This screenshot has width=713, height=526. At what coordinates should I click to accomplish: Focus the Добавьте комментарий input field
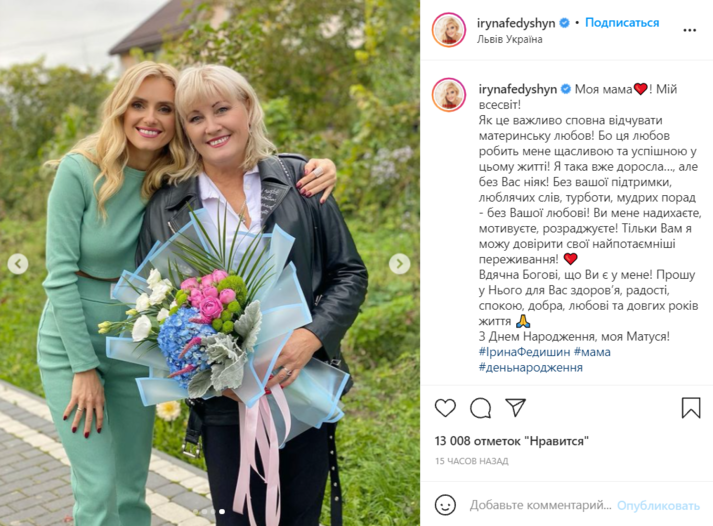coord(540,505)
